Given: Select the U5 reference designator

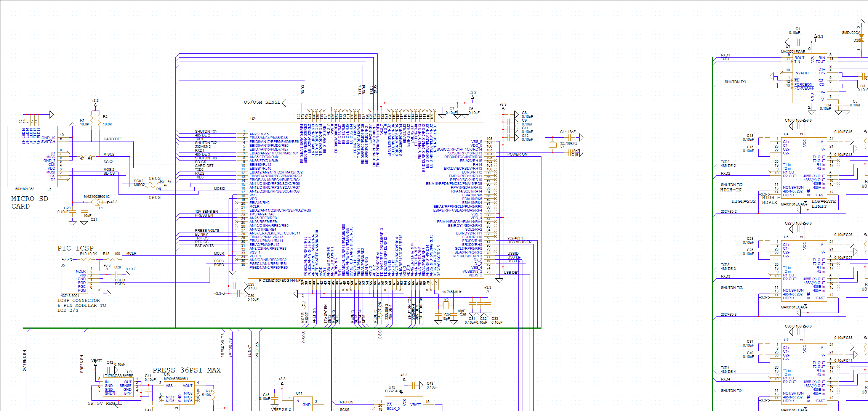Looking at the screenshot, I should (786, 237).
